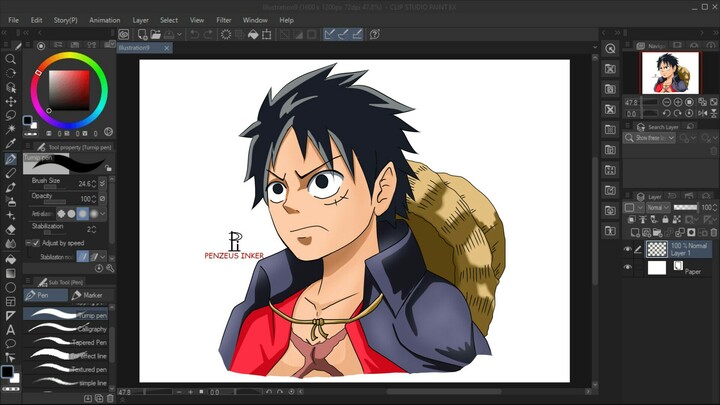Viewport: 720px width, 405px height.
Task: Click the new raster layer icon
Action: click(x=635, y=232)
